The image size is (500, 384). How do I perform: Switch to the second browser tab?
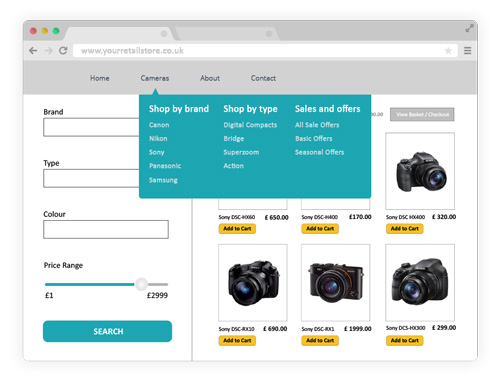[x=227, y=34]
